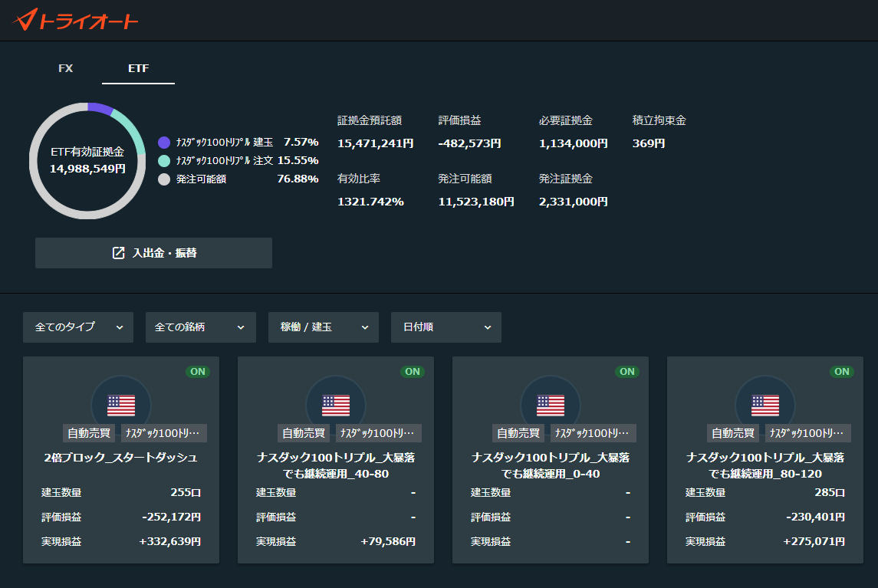Open ナスダック100トリプル_大暴落でも継続運用_0-40 title

(x=551, y=466)
